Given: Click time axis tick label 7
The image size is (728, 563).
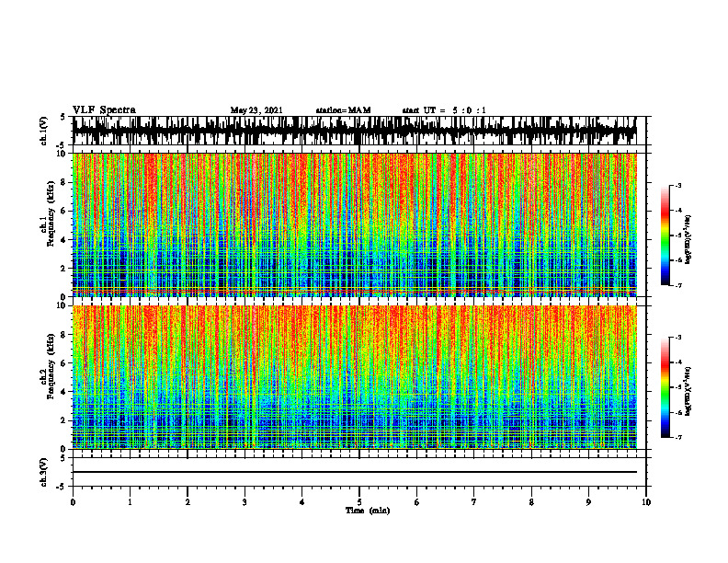Looking at the screenshot, I should click(x=474, y=502).
